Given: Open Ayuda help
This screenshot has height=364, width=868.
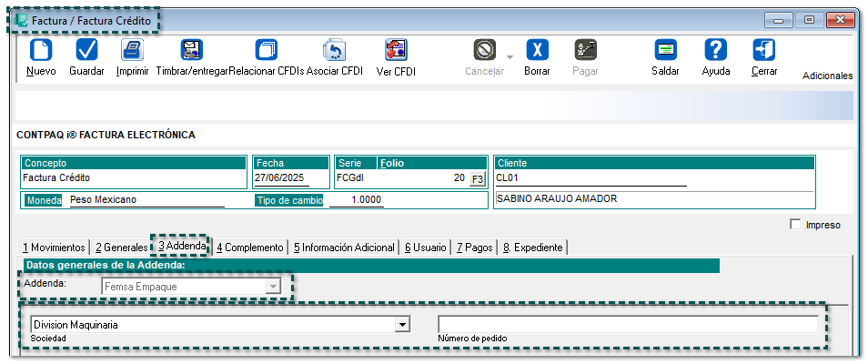Looking at the screenshot, I should click(x=715, y=50).
